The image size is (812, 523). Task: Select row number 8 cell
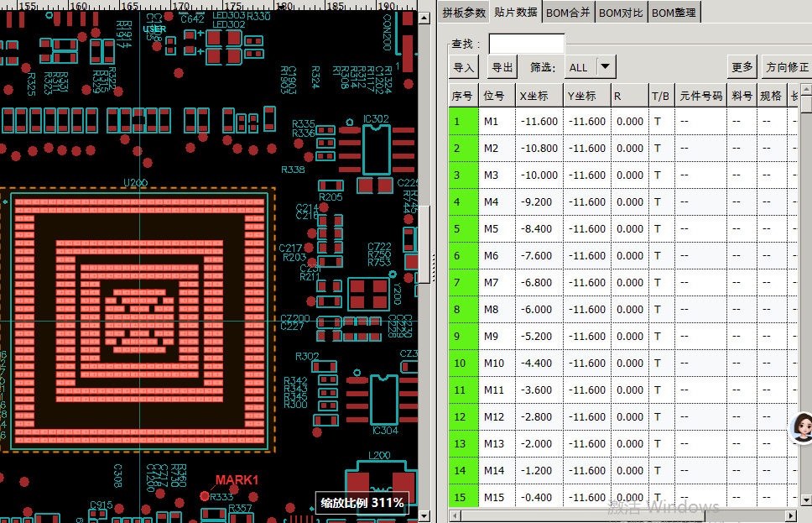coord(464,310)
